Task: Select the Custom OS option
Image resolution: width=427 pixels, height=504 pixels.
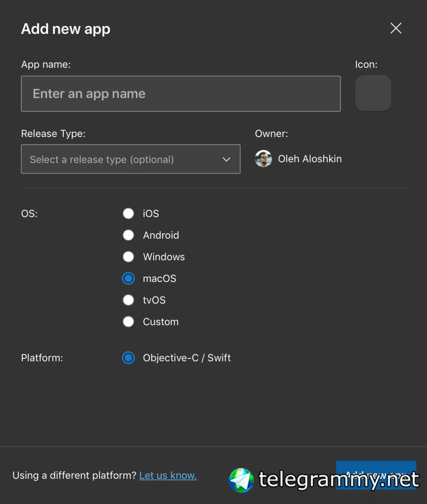Action: 128,322
